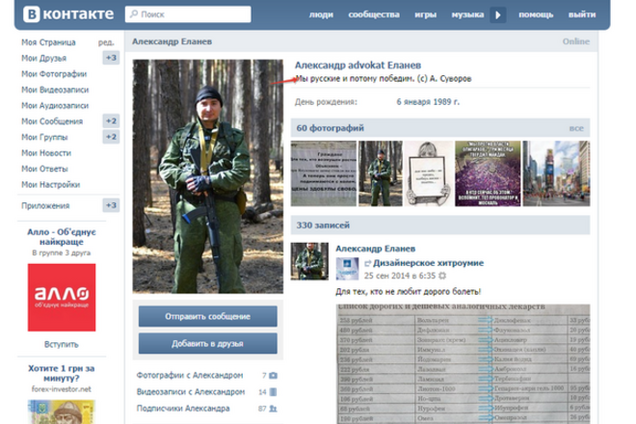The height and width of the screenshot is (424, 636).
Task: Open the сообщества menu item
Action: pyautogui.click(x=373, y=15)
